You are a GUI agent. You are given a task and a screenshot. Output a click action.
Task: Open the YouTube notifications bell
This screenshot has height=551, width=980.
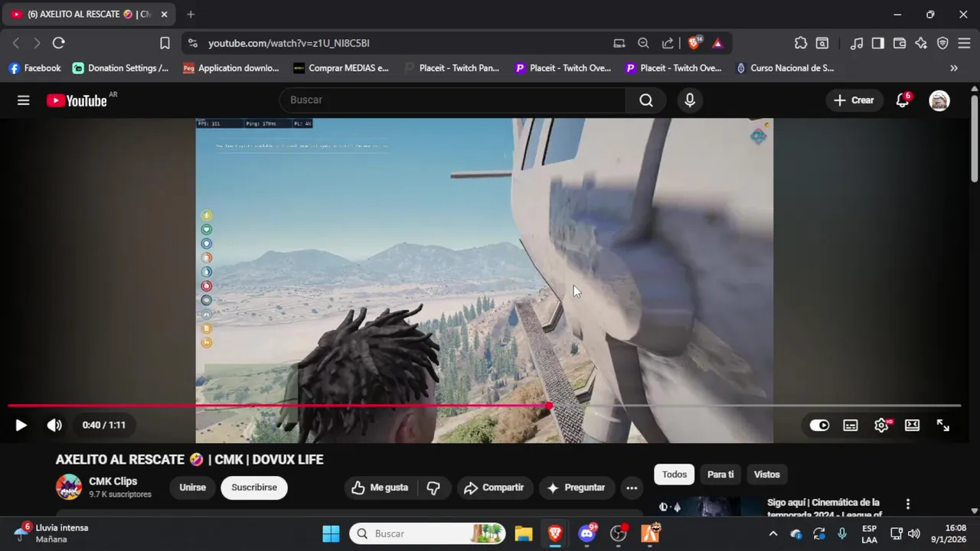[903, 100]
